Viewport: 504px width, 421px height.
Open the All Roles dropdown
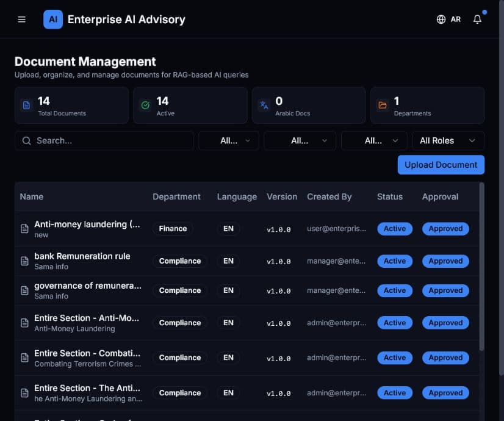click(x=448, y=140)
